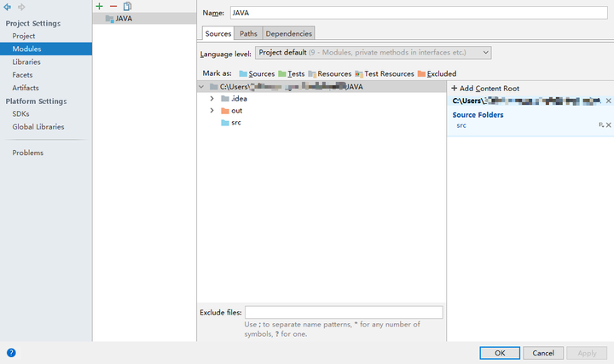Open the Libraries settings page
Screen dimensions: 614x364
[26, 62]
